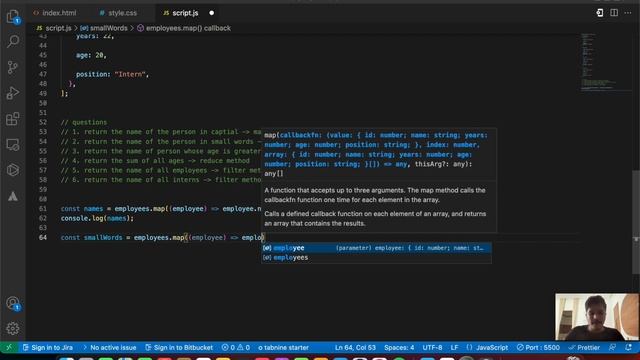Click Sign in to Jira
This screenshot has height=360, width=640.
point(48,348)
